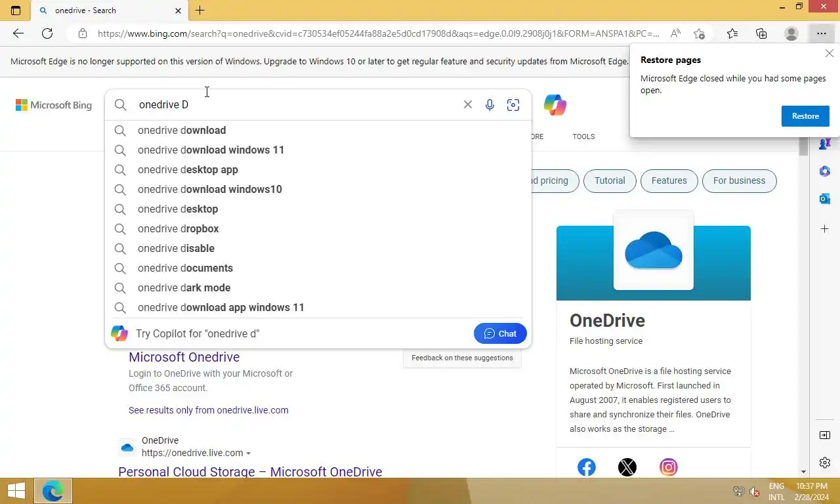
Task: Select suggestion "onedrive dark mode"
Action: (318, 287)
